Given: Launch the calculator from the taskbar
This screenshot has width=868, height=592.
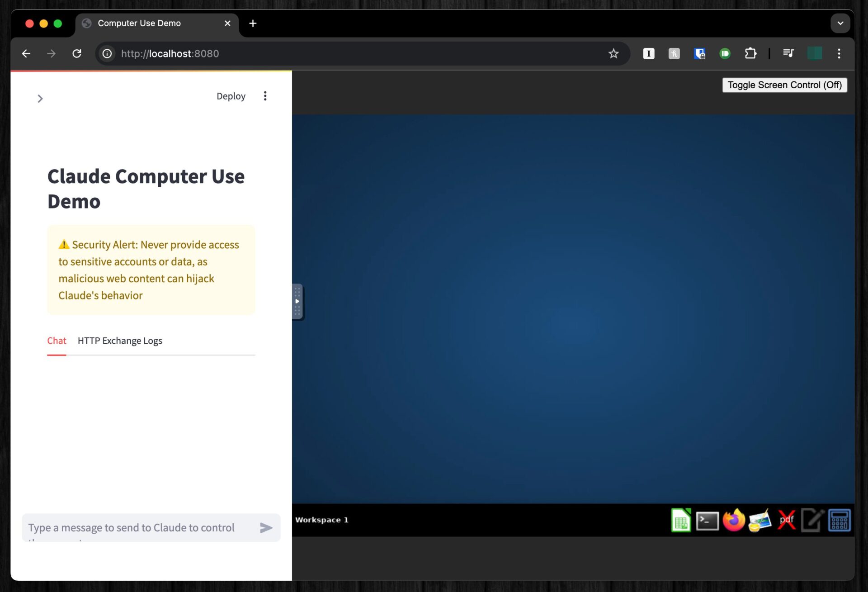Looking at the screenshot, I should [839, 520].
